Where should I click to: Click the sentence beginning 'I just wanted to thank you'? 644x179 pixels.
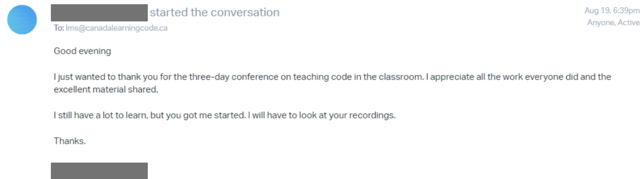click(239, 77)
